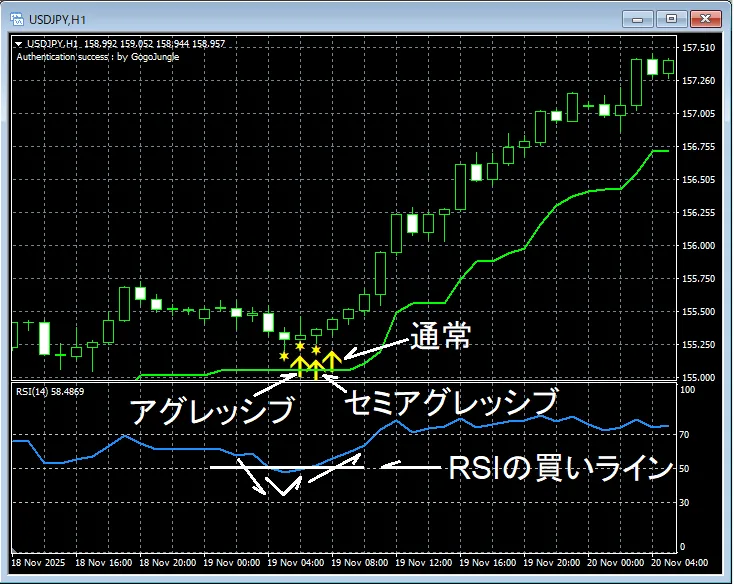Maximize the USDJPY,H1 chart window
734x584 pixels.
pos(671,19)
